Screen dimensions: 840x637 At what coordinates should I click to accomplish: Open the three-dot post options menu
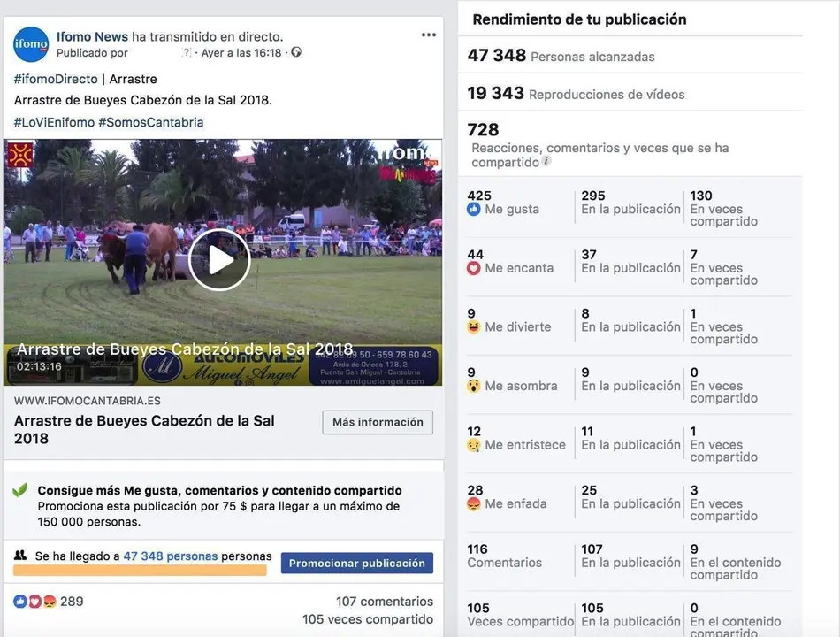(429, 35)
